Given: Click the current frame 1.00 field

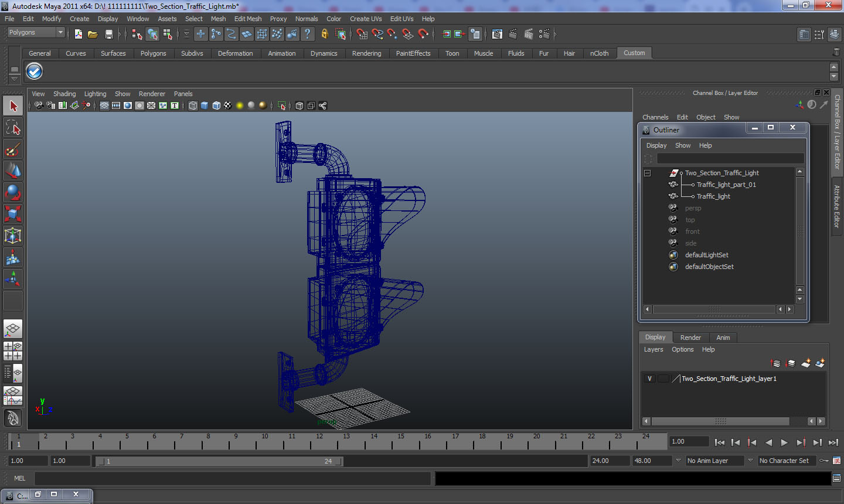Looking at the screenshot, I should [689, 441].
